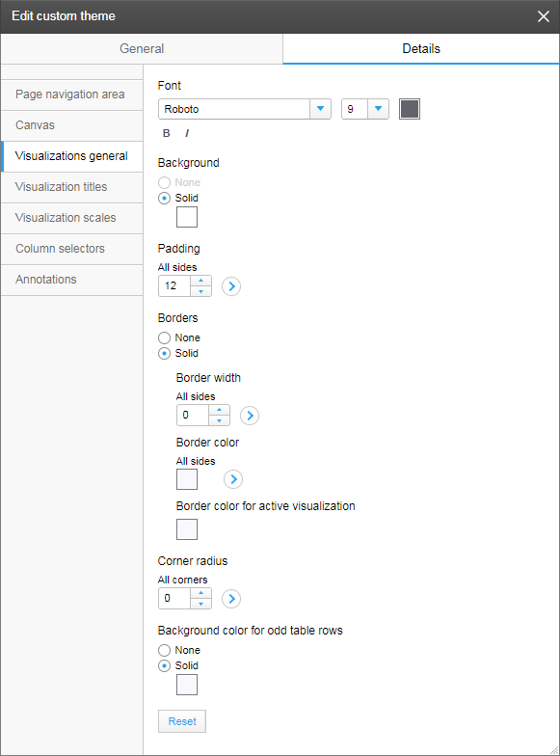Click the Roboto font name field

click(x=234, y=109)
